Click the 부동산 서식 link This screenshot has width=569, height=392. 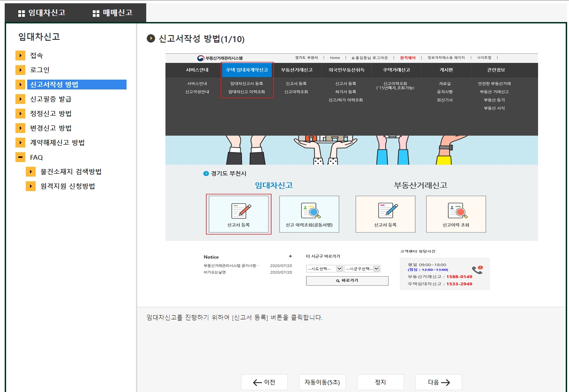click(494, 108)
